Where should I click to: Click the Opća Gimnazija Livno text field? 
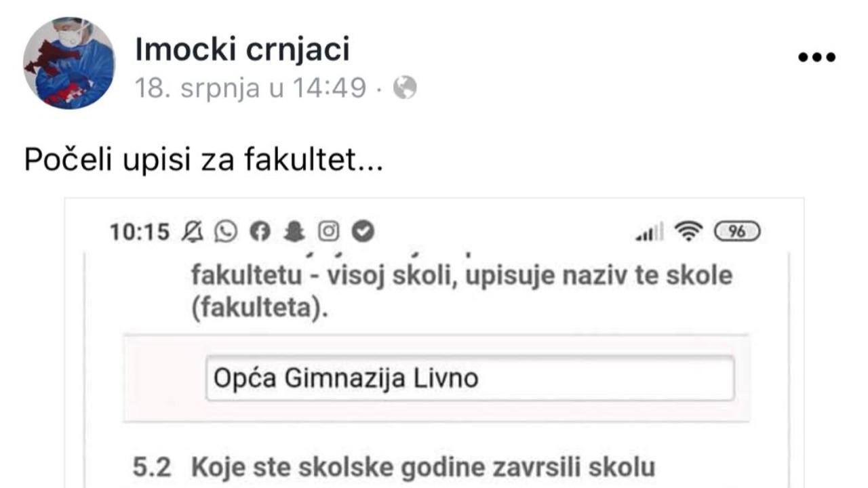point(469,378)
